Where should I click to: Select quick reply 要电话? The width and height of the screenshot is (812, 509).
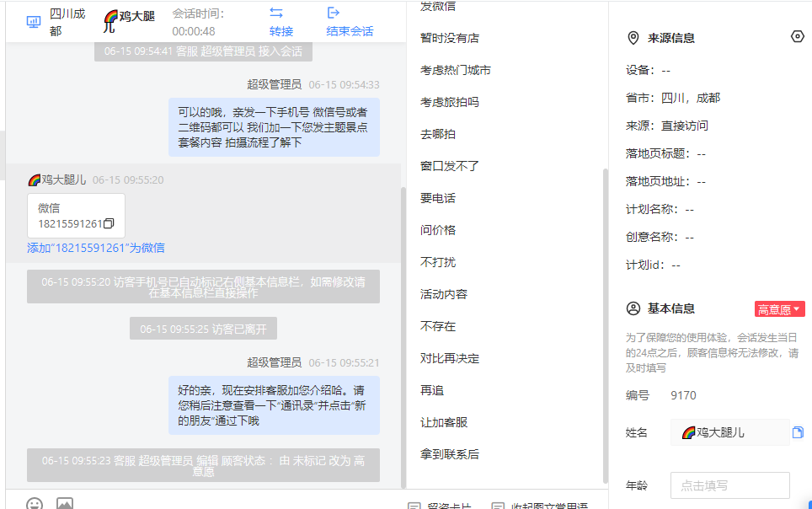tap(438, 198)
